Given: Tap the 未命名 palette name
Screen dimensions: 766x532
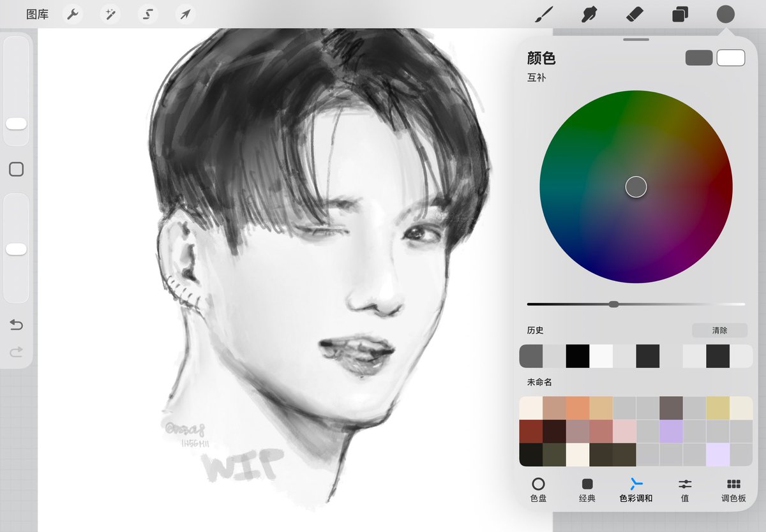Looking at the screenshot, I should click(x=539, y=383).
